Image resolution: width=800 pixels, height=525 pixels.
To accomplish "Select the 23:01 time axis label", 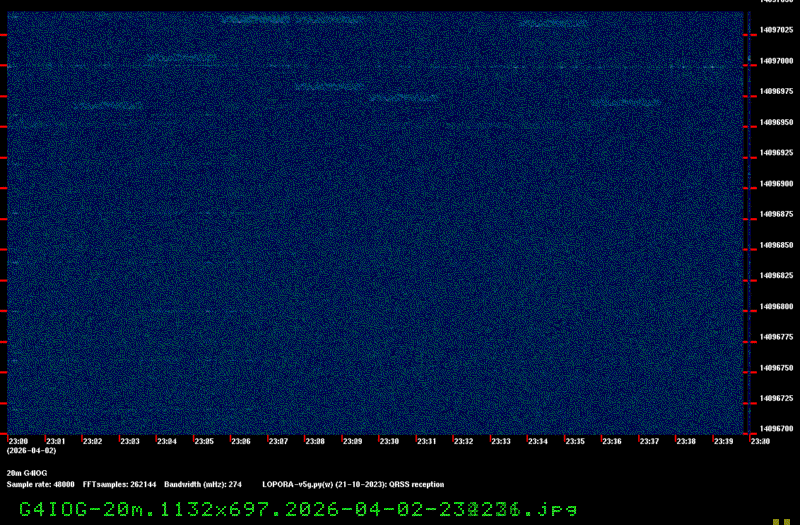I will point(56,441).
